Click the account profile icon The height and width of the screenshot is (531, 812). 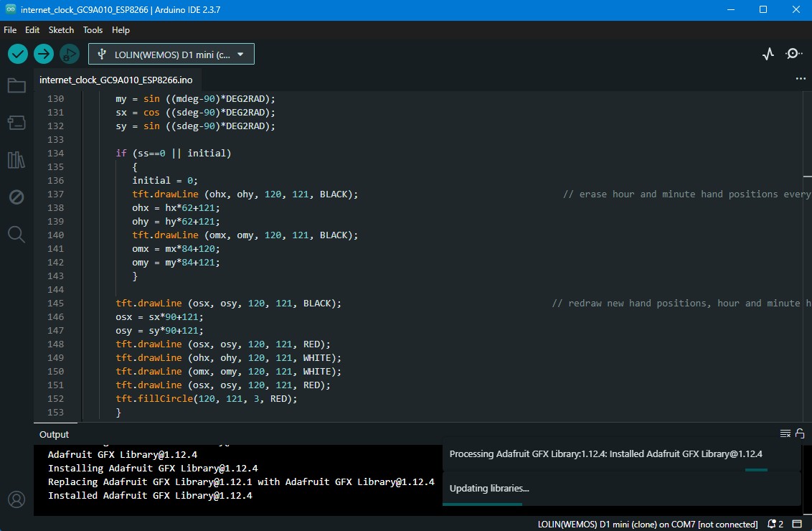tap(16, 499)
